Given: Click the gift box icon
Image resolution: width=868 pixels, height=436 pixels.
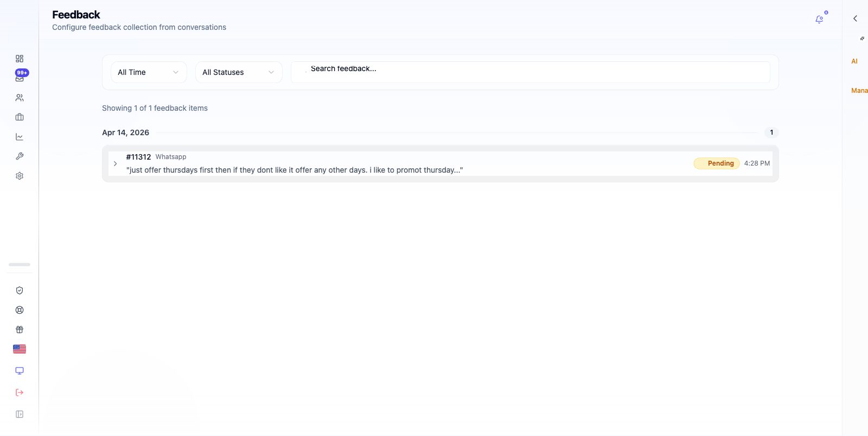Looking at the screenshot, I should click(x=20, y=330).
